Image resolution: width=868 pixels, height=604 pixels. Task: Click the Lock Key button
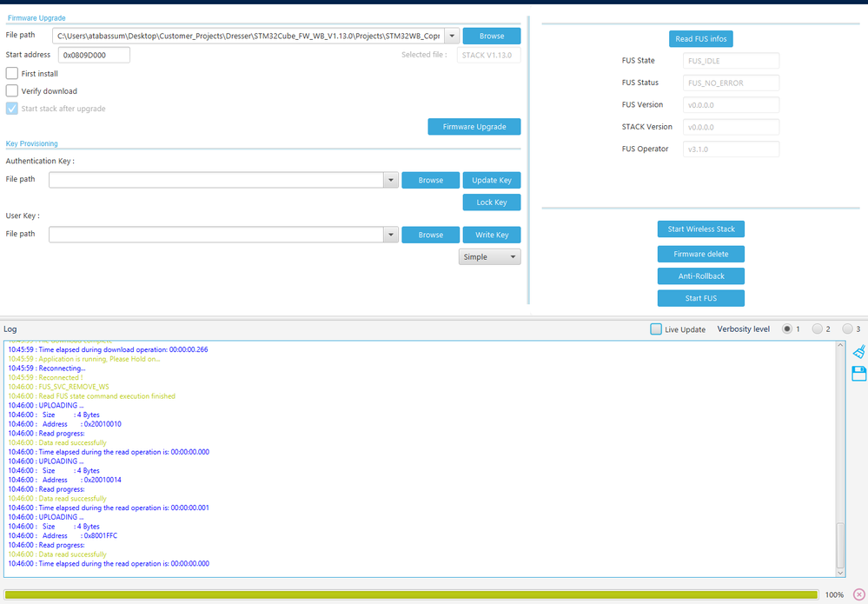(492, 202)
